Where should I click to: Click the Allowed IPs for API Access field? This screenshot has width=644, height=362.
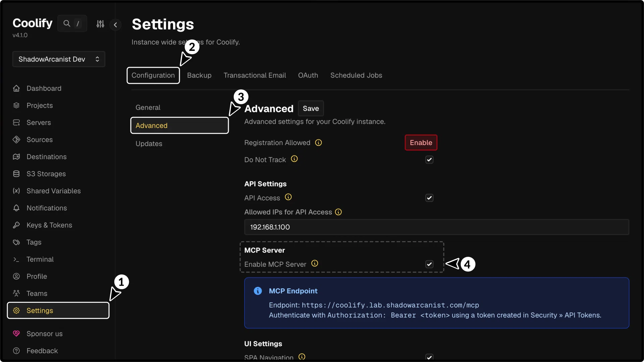point(436,227)
